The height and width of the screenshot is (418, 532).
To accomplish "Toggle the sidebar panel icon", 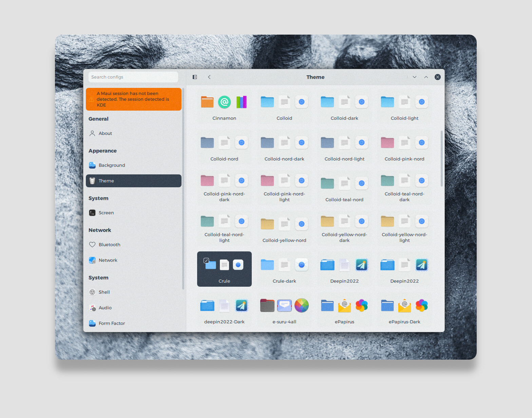I will pos(195,77).
